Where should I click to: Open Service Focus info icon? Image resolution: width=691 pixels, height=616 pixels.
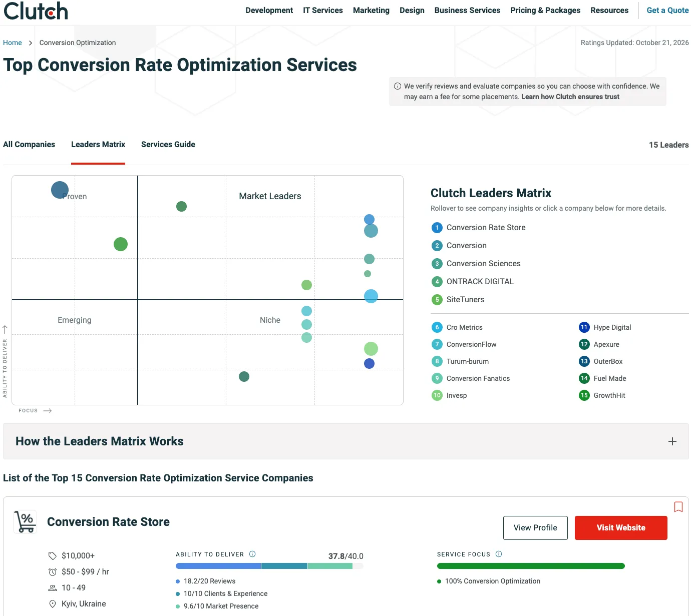tap(499, 554)
